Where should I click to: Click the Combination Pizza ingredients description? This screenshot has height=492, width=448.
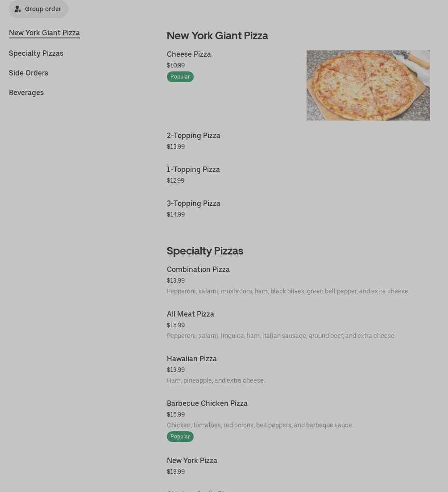[x=288, y=291]
